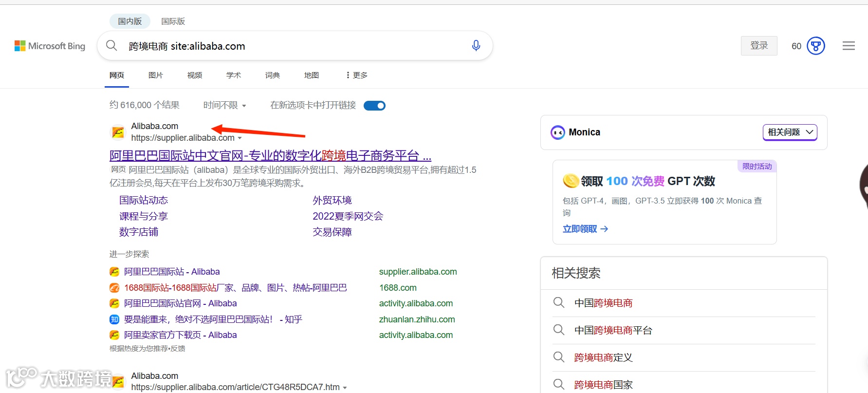Image resolution: width=868 pixels, height=393 pixels.
Task: Select the 词典 dictionary tab
Action: (273, 75)
